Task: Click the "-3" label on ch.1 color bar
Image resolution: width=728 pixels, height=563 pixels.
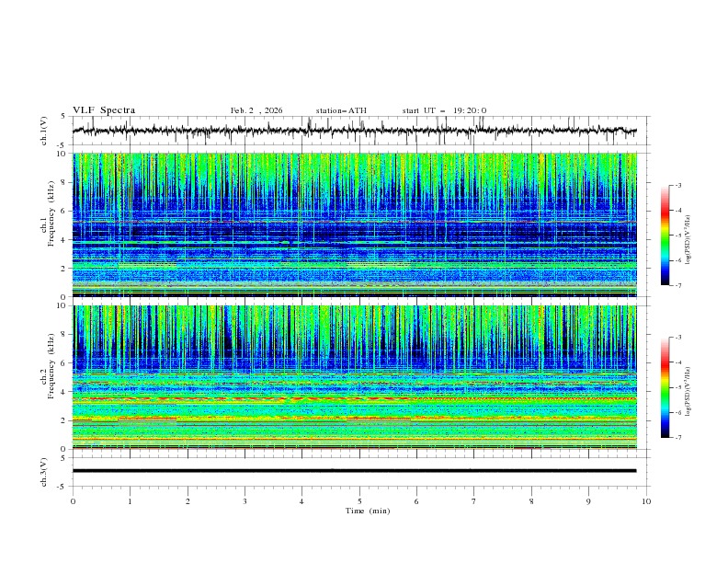Action: point(677,185)
